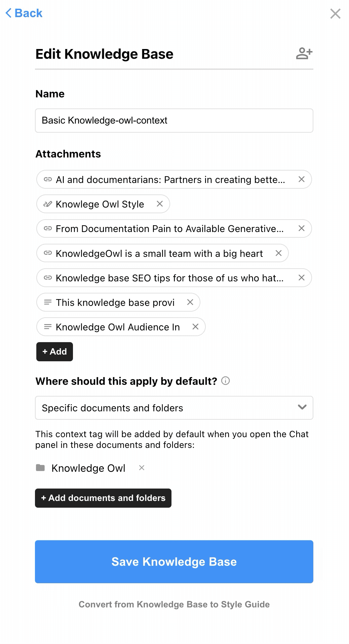This screenshot has width=349, height=644.
Task: Click + Add to attach another item
Action: 54,352
